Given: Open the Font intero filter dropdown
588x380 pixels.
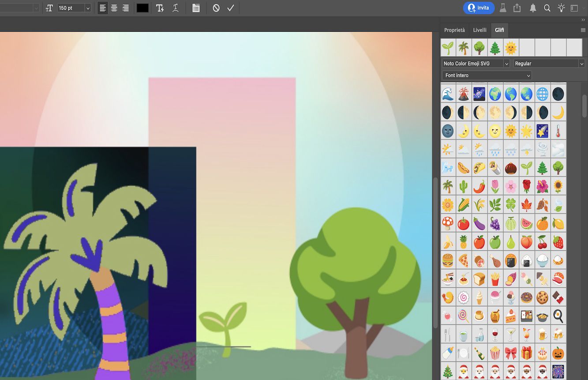Looking at the screenshot, I should pyautogui.click(x=486, y=75).
